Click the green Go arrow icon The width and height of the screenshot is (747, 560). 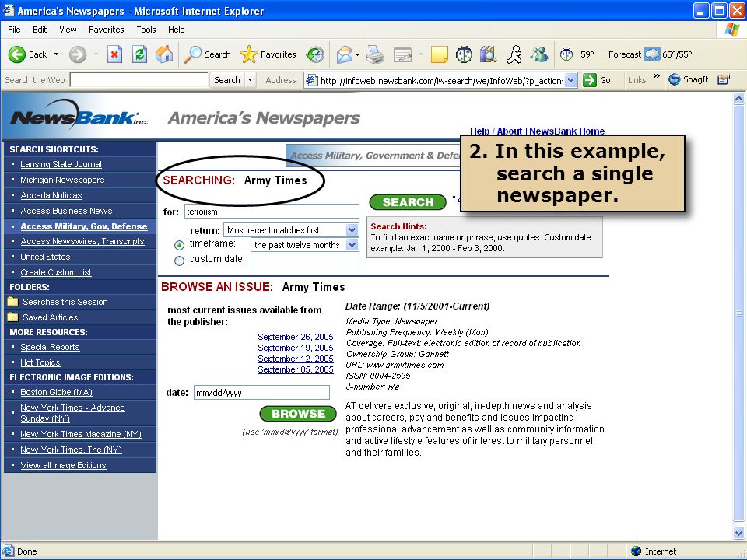[590, 80]
